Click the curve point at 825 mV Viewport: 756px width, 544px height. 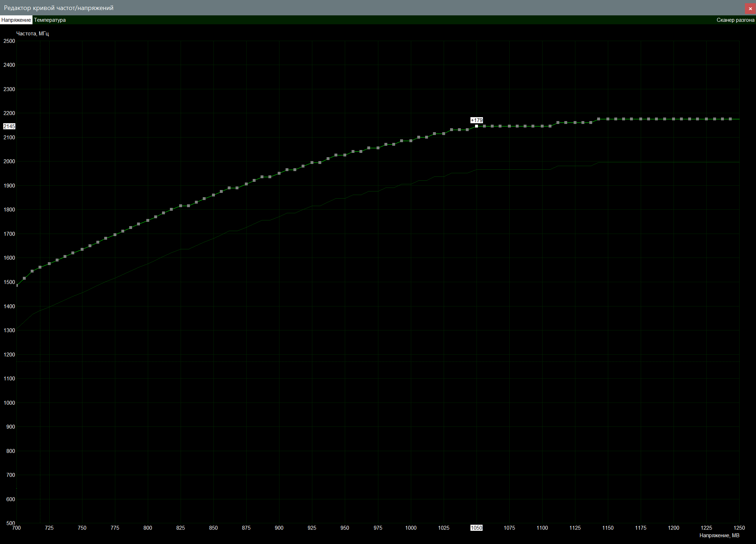(x=181, y=206)
